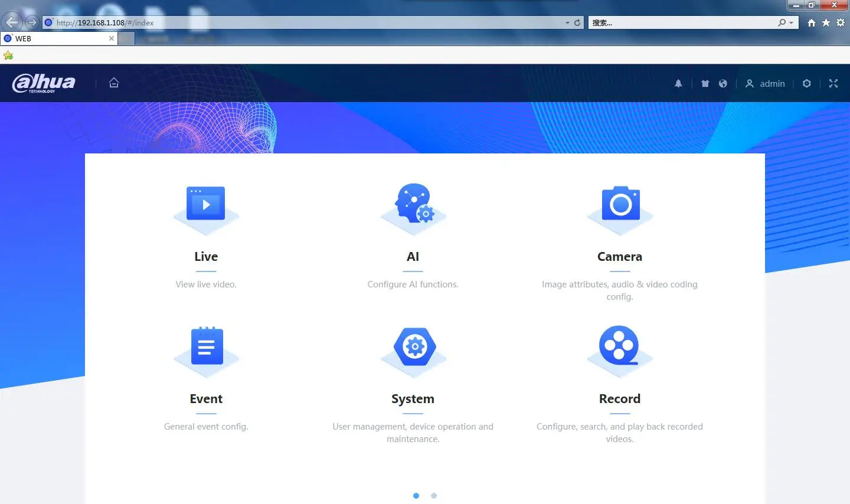Go to home page via house icon
This screenshot has width=850, height=504.
point(114,83)
